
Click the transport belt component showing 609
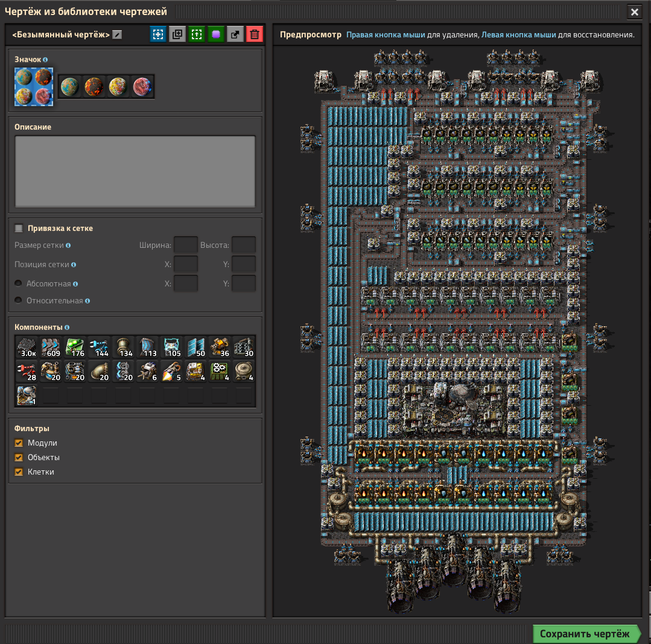tap(51, 347)
